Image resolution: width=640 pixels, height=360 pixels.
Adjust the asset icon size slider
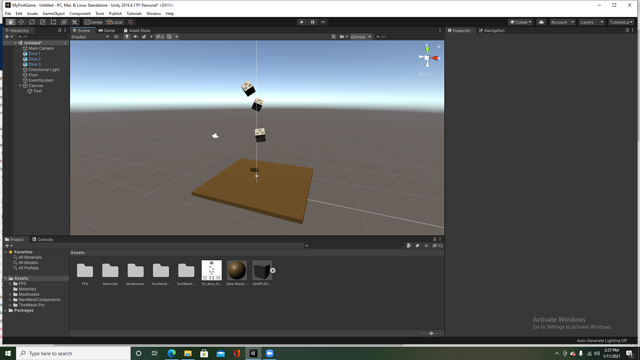pyautogui.click(x=431, y=333)
